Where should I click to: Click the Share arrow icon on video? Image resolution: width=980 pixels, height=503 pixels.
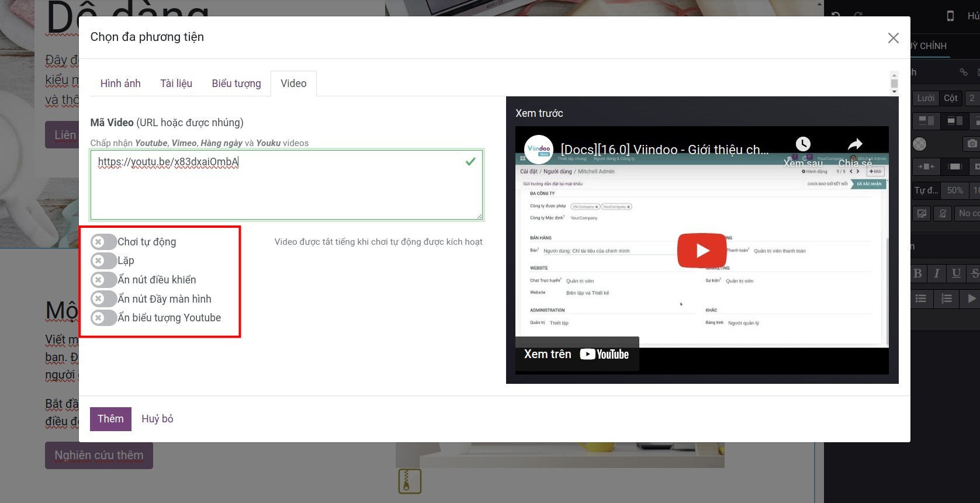click(x=855, y=144)
